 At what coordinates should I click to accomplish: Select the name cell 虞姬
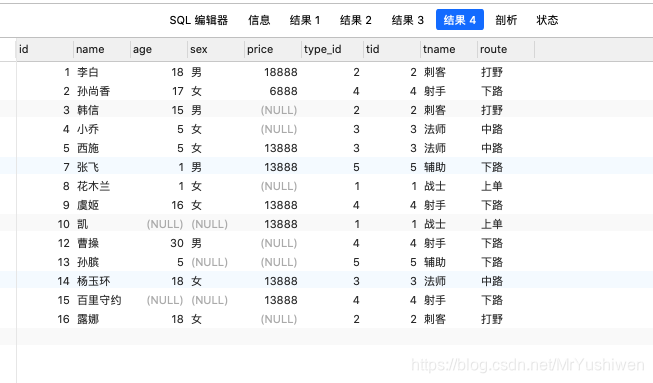(88, 205)
